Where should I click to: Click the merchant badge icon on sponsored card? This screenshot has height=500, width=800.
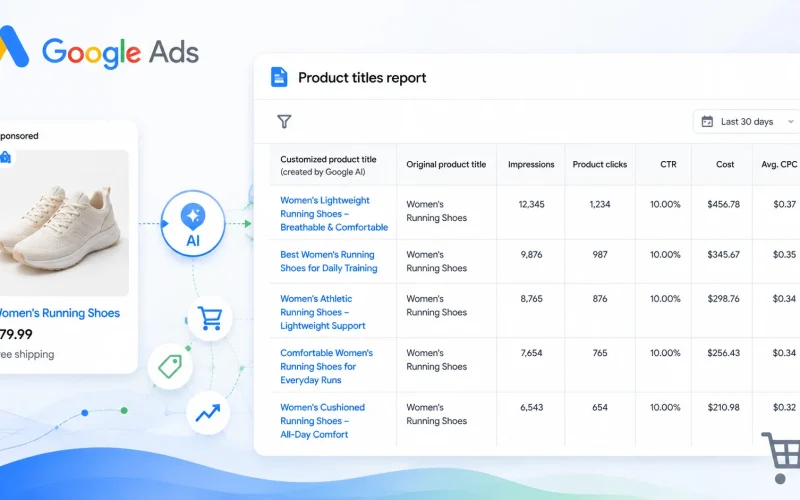pos(6,157)
